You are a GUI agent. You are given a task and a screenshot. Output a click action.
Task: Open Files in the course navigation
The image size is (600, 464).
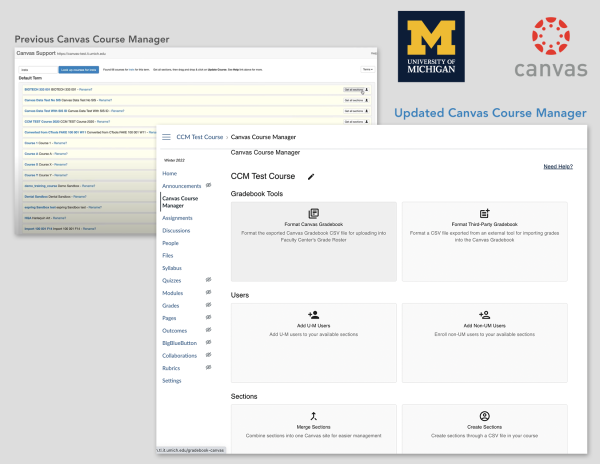point(168,256)
